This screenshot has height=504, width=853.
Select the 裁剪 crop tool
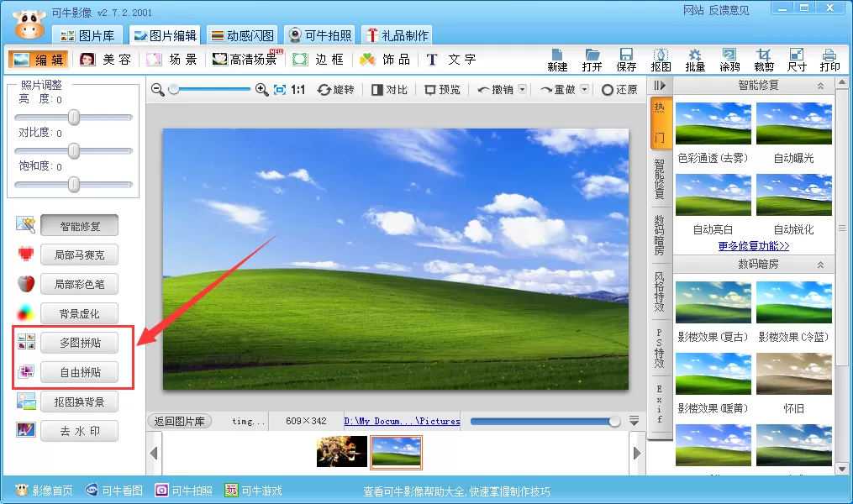(x=763, y=60)
